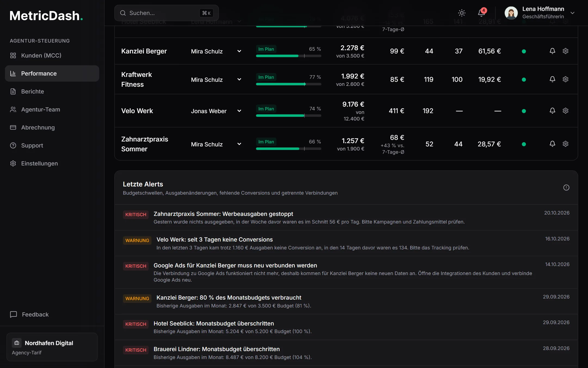The image size is (588, 368).
Task: Click green status dot for Zahnarztpraxis Sommer
Action: coord(524,144)
